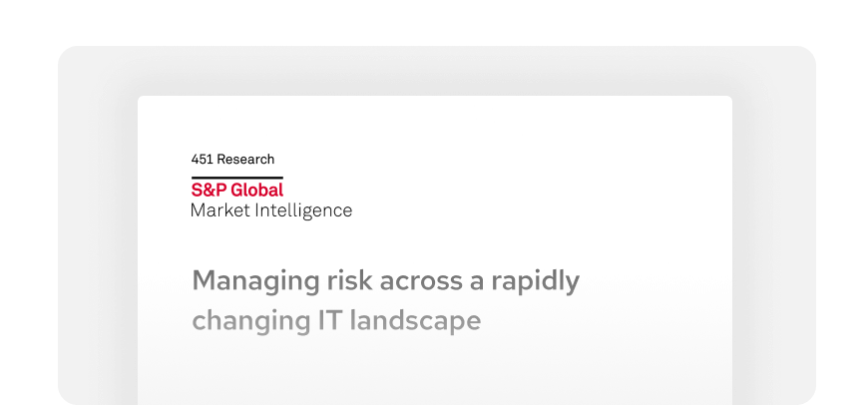868x405 pixels.
Task: Click the 'S&P' part of the logo
Action: (x=210, y=190)
